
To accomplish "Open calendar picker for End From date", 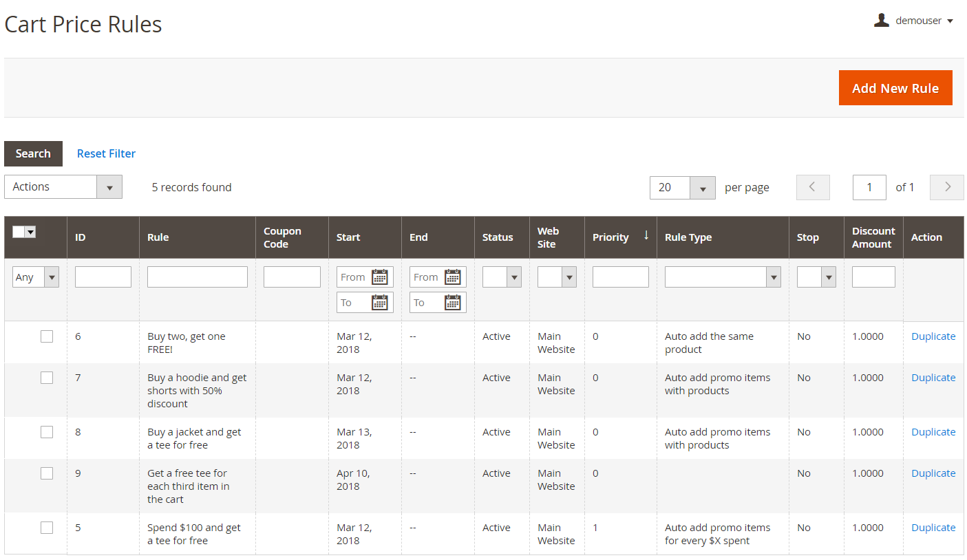I will click(x=452, y=277).
